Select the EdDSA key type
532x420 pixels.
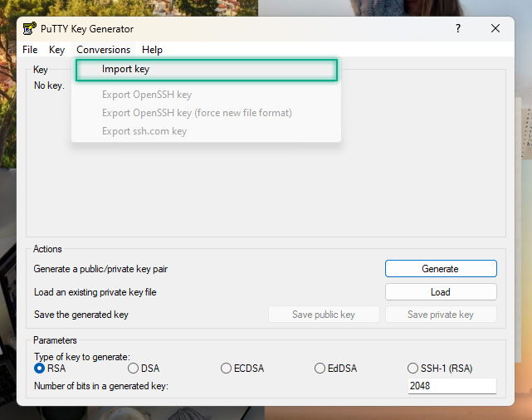click(335, 368)
